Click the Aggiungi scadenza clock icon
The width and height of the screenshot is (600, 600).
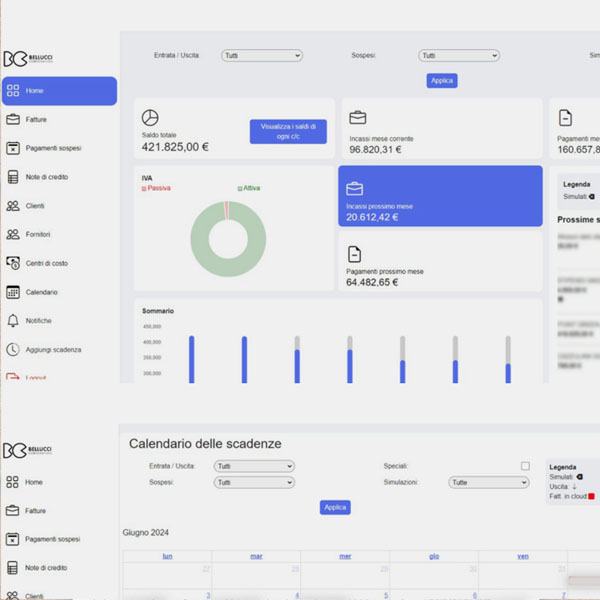(x=13, y=349)
